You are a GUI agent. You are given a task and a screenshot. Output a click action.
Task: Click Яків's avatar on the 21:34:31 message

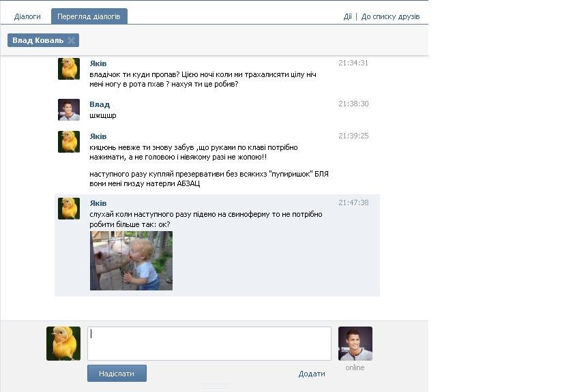coord(69,69)
